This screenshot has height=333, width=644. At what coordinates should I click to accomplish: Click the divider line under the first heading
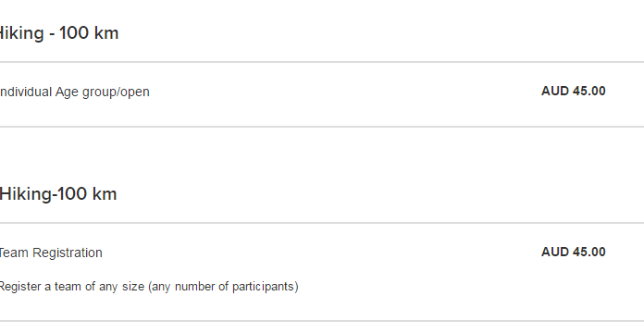(322, 62)
